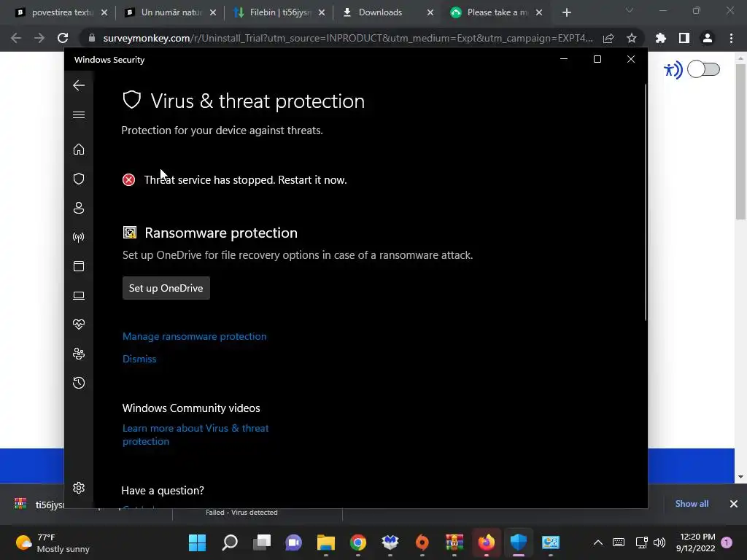Open Device performance & health in the sidebar
Image resolution: width=747 pixels, height=560 pixels.
coord(79,324)
